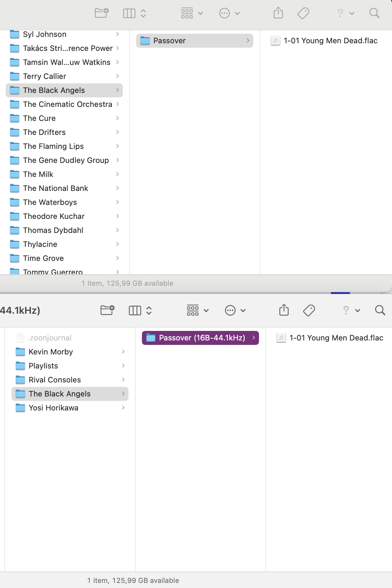Select Terry Callier folder
This screenshot has width=392, height=588.
point(64,76)
